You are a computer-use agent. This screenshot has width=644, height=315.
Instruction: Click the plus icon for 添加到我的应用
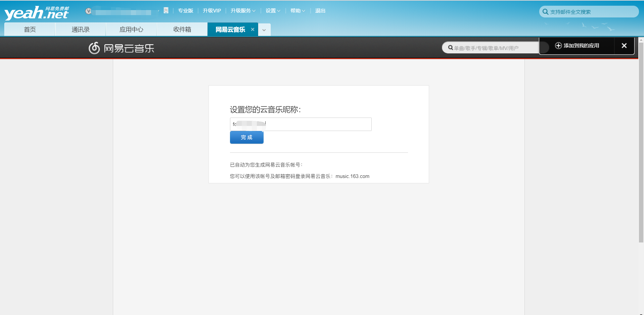pyautogui.click(x=558, y=46)
